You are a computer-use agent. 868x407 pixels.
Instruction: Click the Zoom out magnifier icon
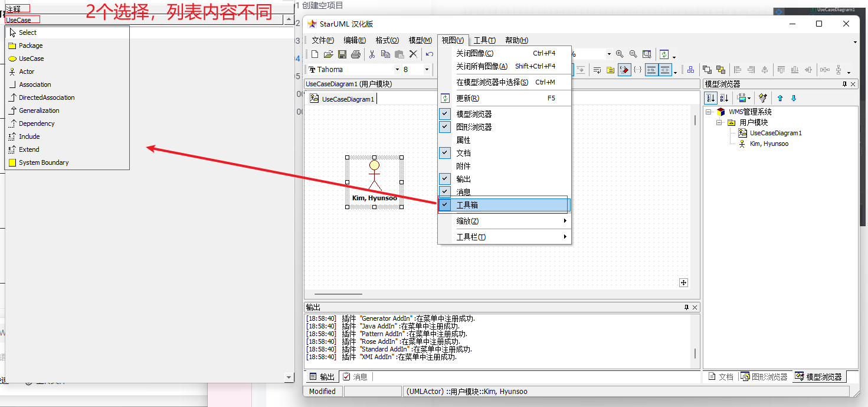633,54
